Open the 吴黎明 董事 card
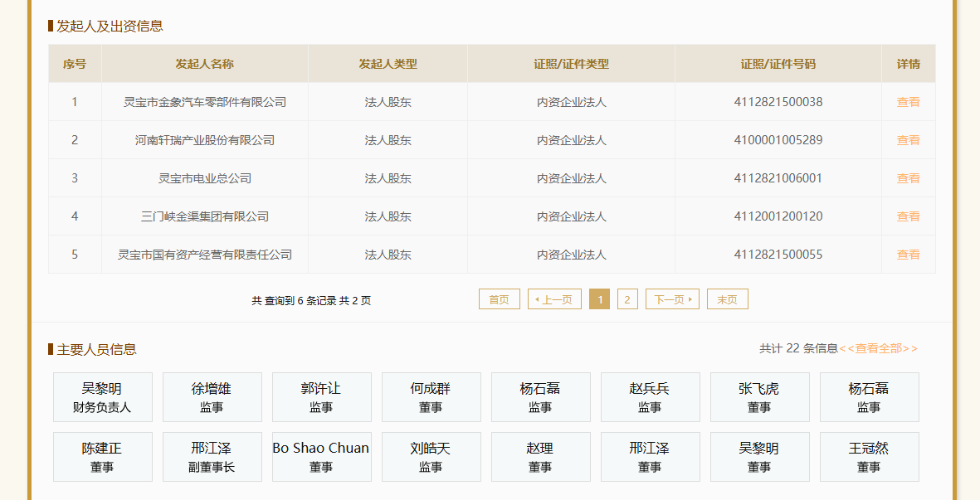Viewport: 980px width, 500px height. tap(759, 457)
